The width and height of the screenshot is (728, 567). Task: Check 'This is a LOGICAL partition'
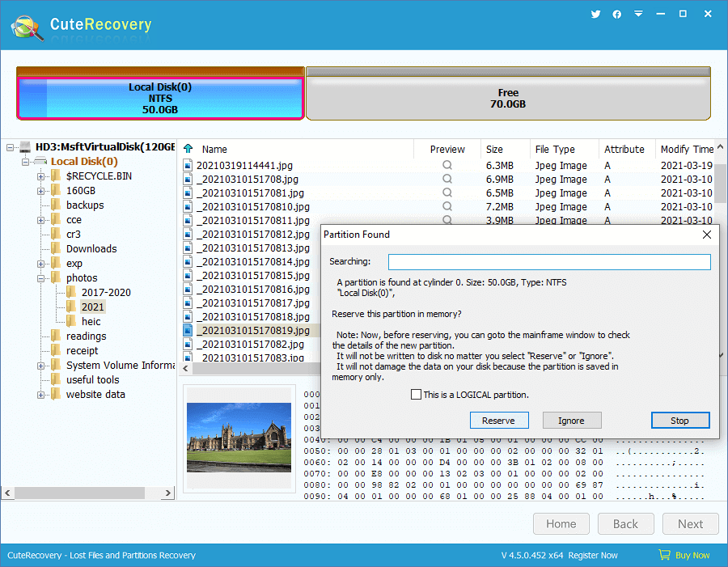pyautogui.click(x=416, y=394)
